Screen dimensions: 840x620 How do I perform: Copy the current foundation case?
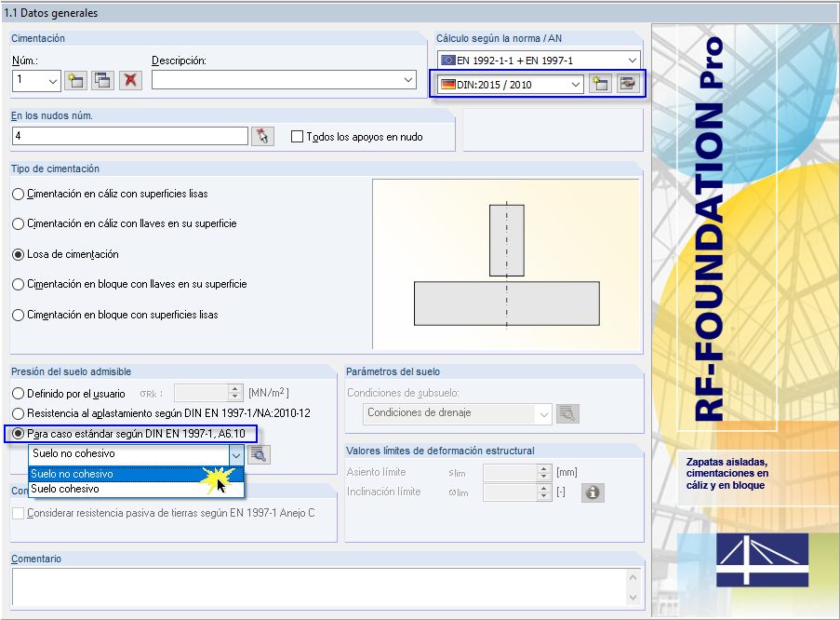[102, 79]
